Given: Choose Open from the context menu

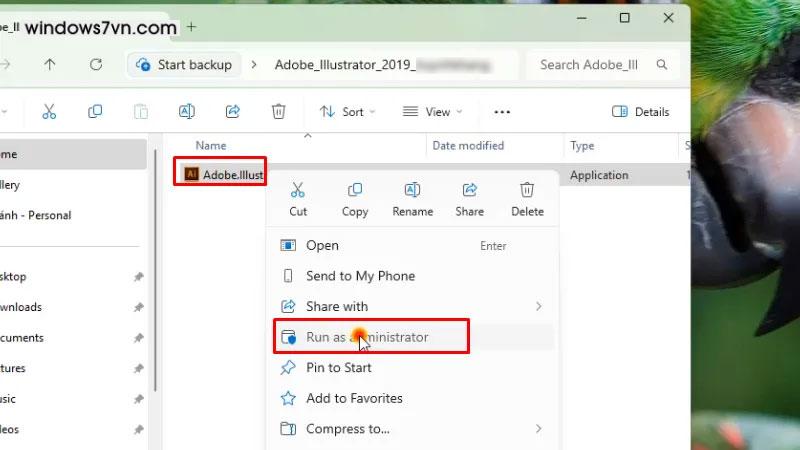Looking at the screenshot, I should tap(322, 245).
